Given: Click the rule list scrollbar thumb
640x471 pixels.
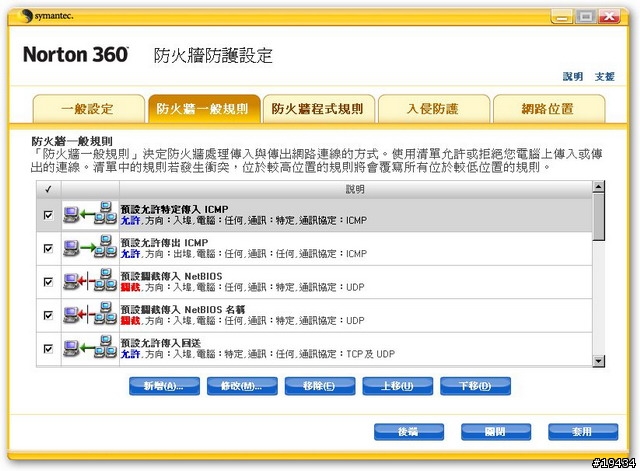Looking at the screenshot, I should [x=599, y=216].
